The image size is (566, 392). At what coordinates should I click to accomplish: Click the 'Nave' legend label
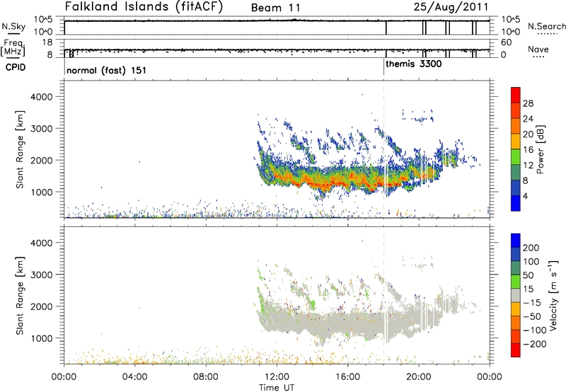pos(538,49)
